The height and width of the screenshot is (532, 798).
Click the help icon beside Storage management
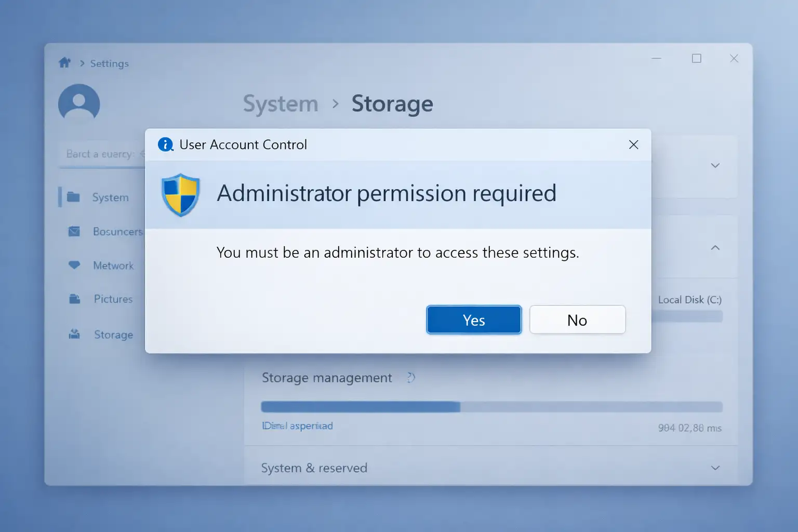click(x=410, y=378)
